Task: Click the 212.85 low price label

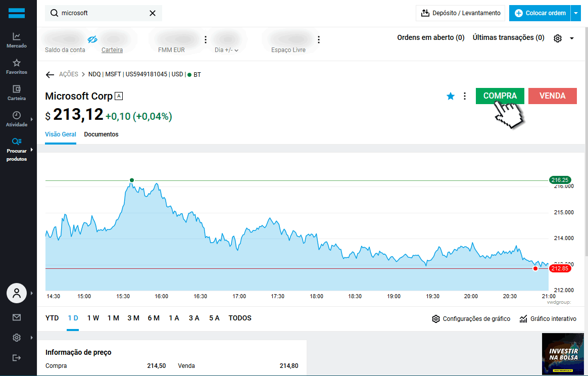Action: click(x=560, y=268)
